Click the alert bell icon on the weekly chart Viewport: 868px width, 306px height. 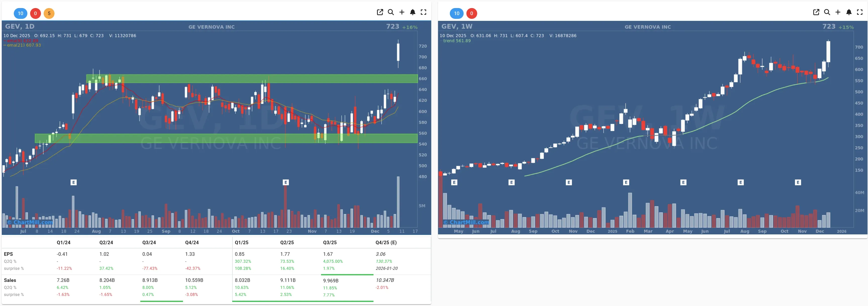(x=849, y=12)
